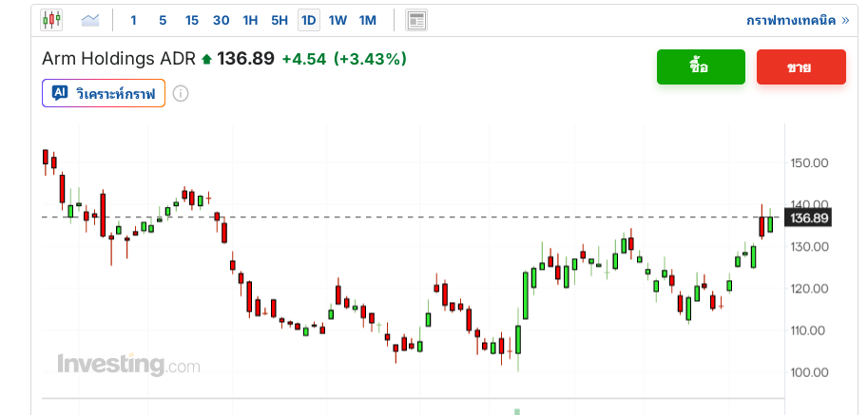This screenshot has height=415, width=868.
Task: Click the 120.00 axis label
Action: [x=807, y=289]
